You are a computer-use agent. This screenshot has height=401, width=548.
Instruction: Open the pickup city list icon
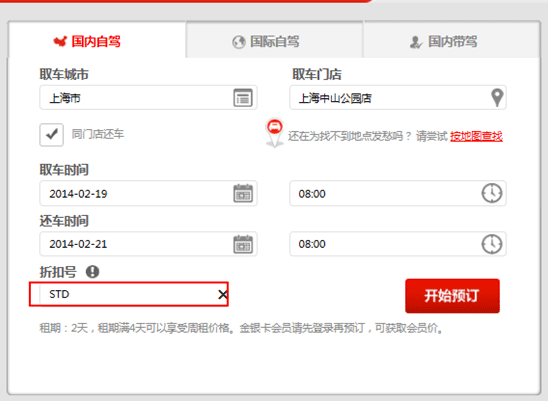pyautogui.click(x=243, y=98)
